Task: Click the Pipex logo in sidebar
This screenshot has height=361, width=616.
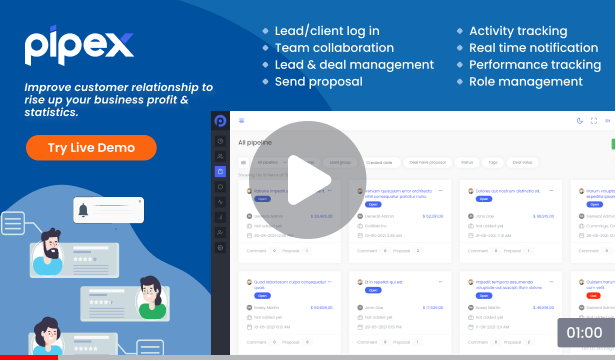Action: pyautogui.click(x=220, y=121)
